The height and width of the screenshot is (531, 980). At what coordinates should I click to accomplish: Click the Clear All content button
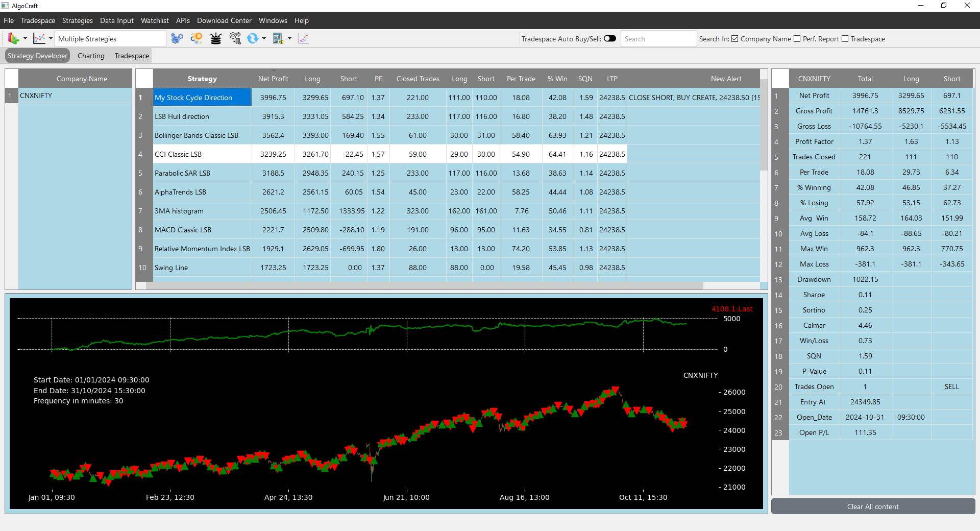tap(873, 506)
